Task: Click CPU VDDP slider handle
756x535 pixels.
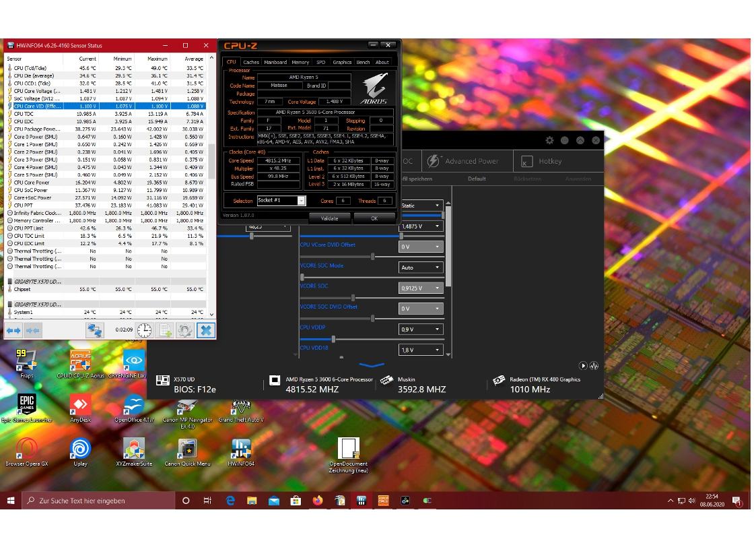Action: 333,339
